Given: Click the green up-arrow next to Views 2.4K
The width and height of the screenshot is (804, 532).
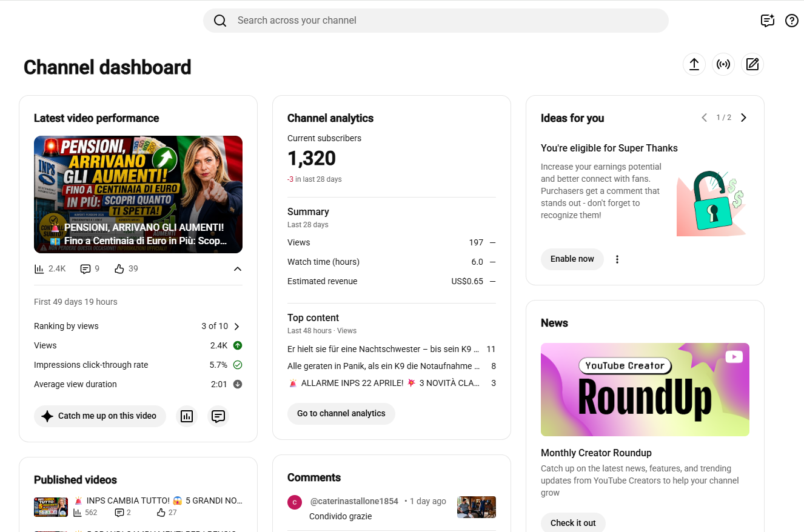Looking at the screenshot, I should 238,345.
